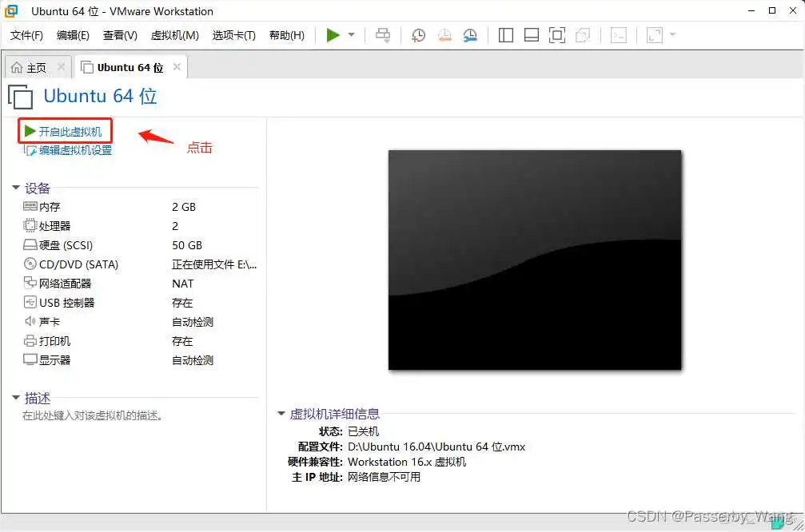The width and height of the screenshot is (805, 532).
Task: Select the 网络适配器 device label
Action: tap(66, 284)
